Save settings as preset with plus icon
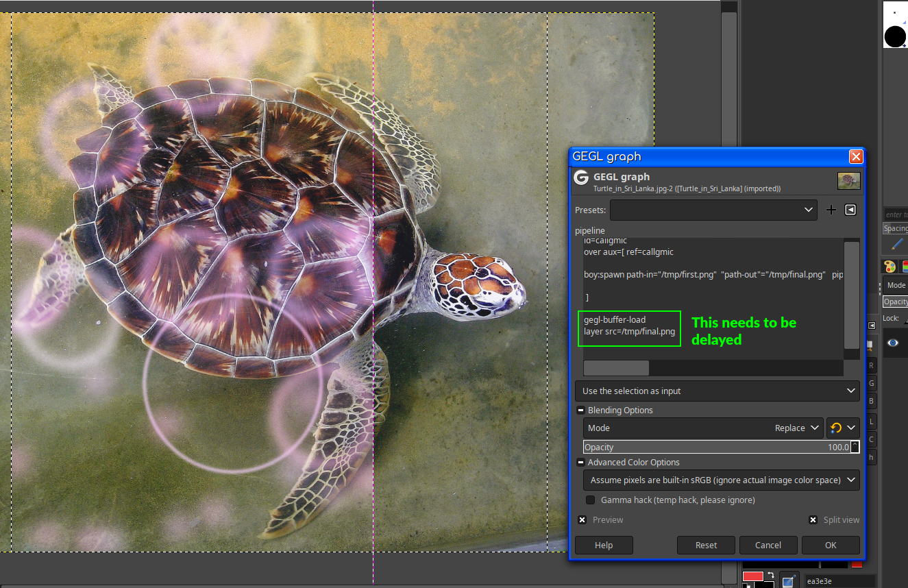This screenshot has height=588, width=908. tap(831, 210)
